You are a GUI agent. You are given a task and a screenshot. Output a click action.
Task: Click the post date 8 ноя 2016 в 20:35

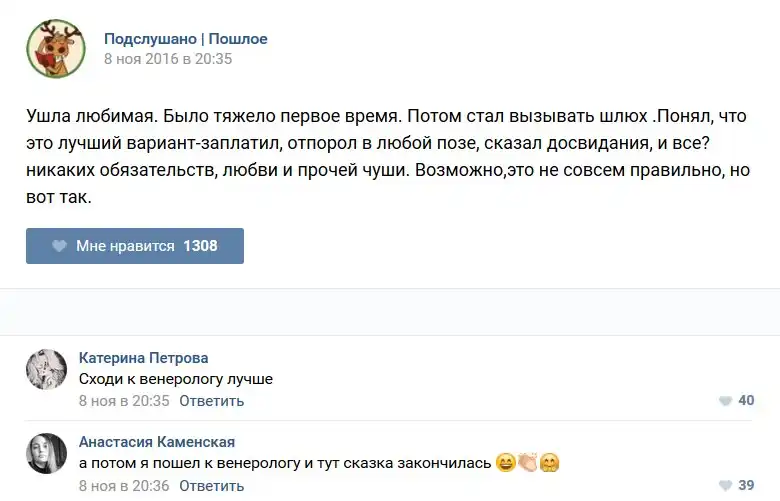[168, 59]
